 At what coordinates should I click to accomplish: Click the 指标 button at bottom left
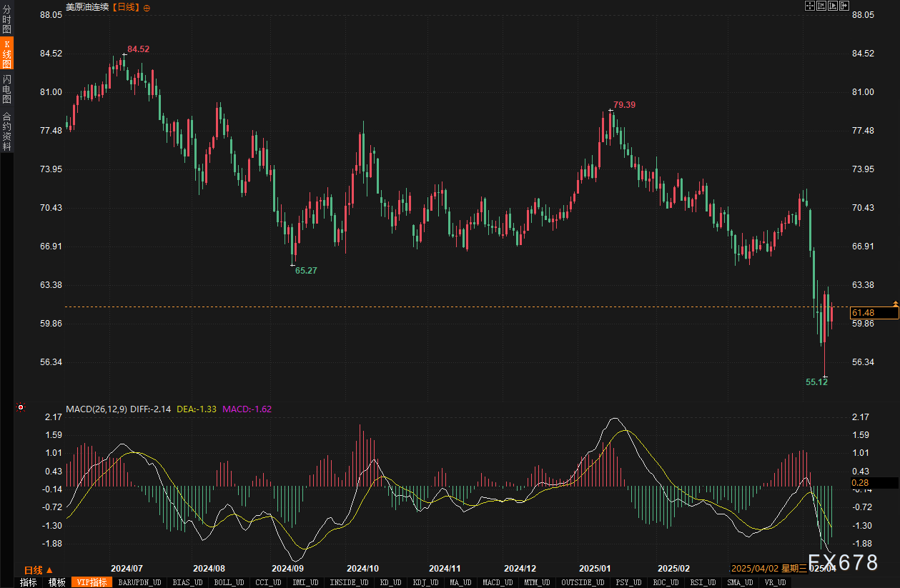tap(29, 582)
